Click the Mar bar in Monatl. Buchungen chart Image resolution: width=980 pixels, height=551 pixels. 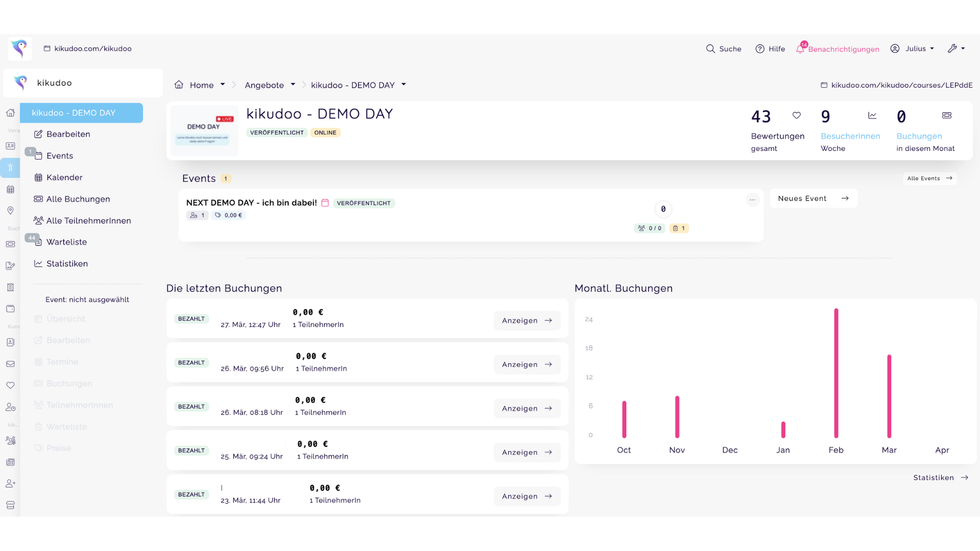(889, 396)
